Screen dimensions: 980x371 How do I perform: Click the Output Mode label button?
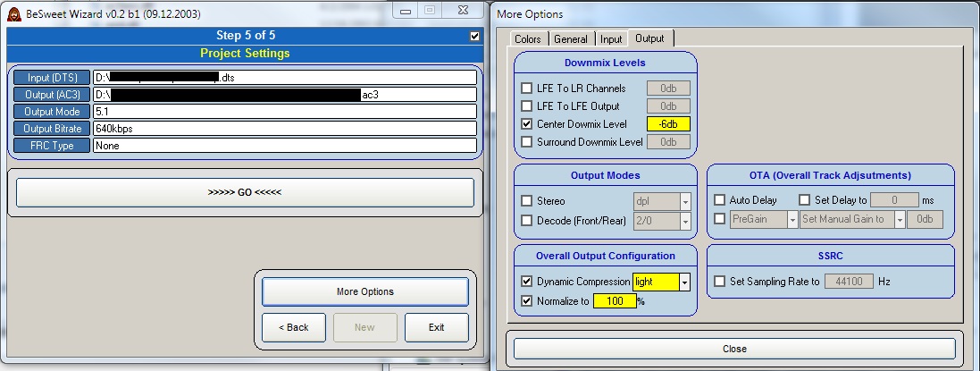click(x=53, y=112)
